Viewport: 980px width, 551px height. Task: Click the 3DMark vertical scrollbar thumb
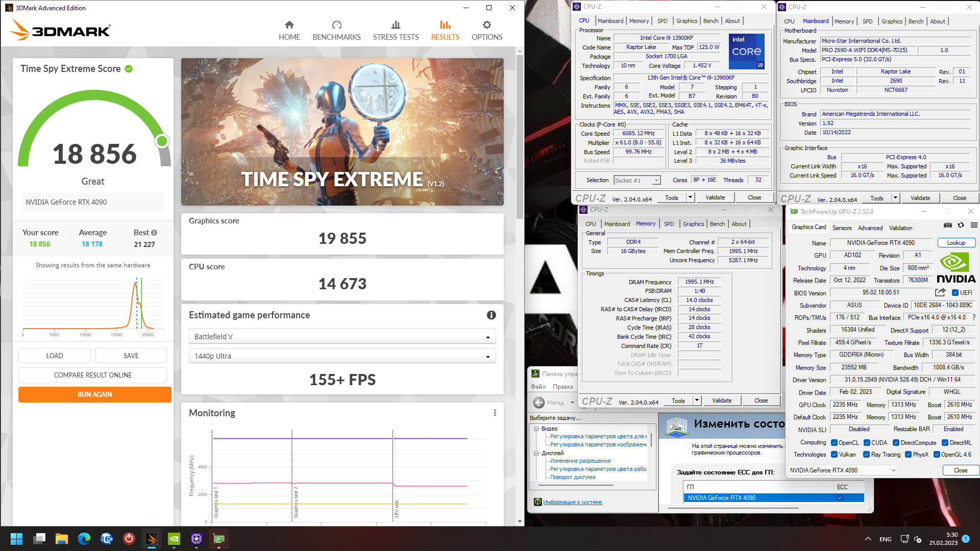pyautogui.click(x=520, y=136)
